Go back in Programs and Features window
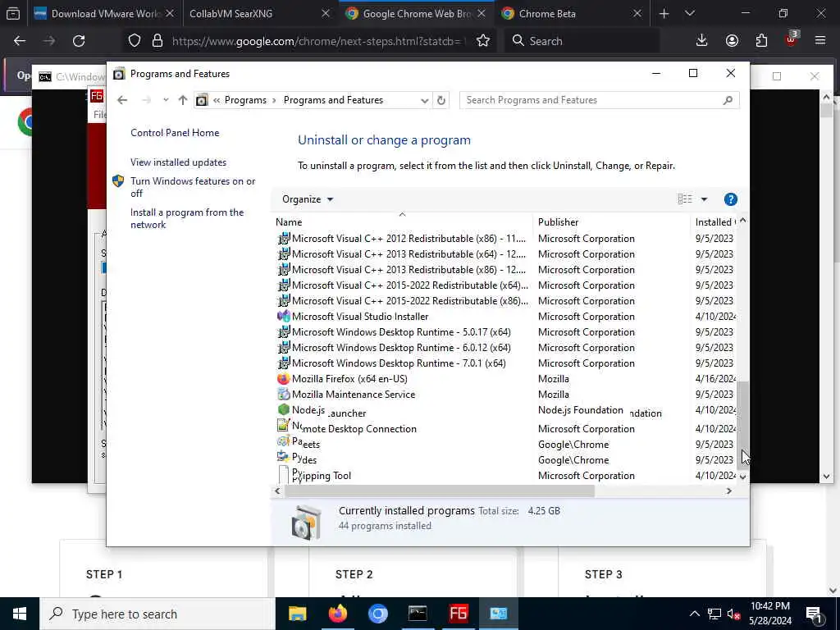 (x=122, y=100)
